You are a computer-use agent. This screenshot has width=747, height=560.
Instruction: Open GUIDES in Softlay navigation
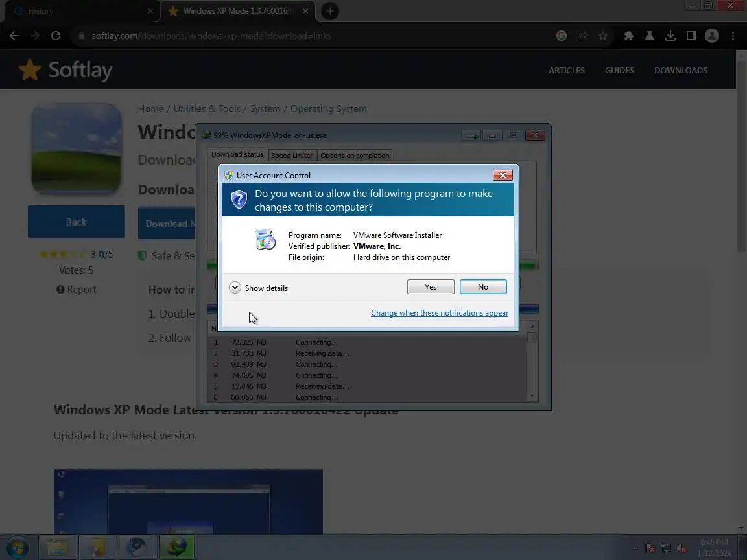point(619,70)
